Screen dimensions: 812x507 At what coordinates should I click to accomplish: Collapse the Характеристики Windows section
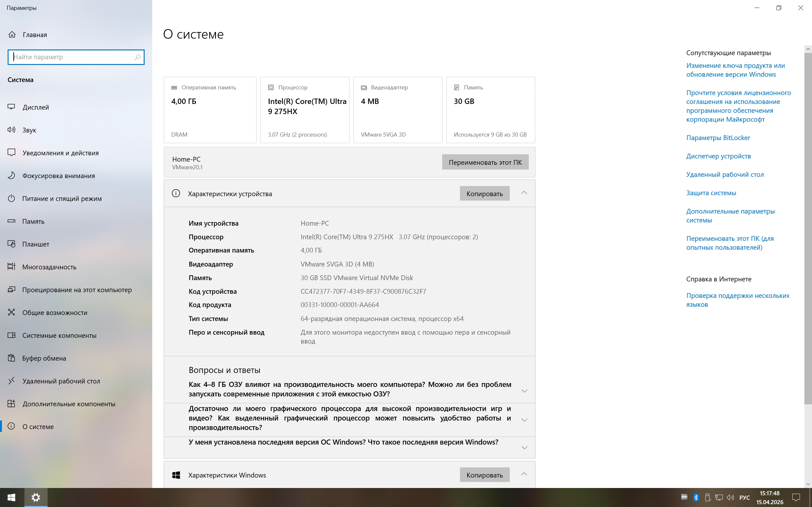(x=524, y=474)
